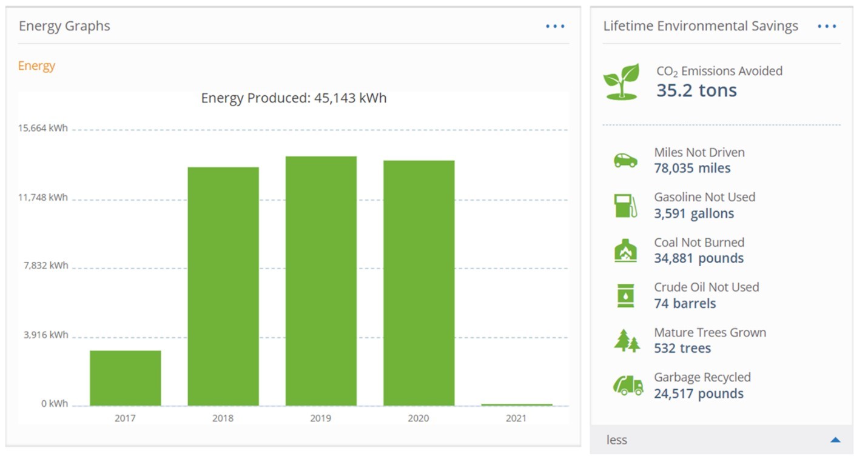Image resolution: width=868 pixels, height=459 pixels.
Task: Click the '35.2 tons' value
Action: 696,90
